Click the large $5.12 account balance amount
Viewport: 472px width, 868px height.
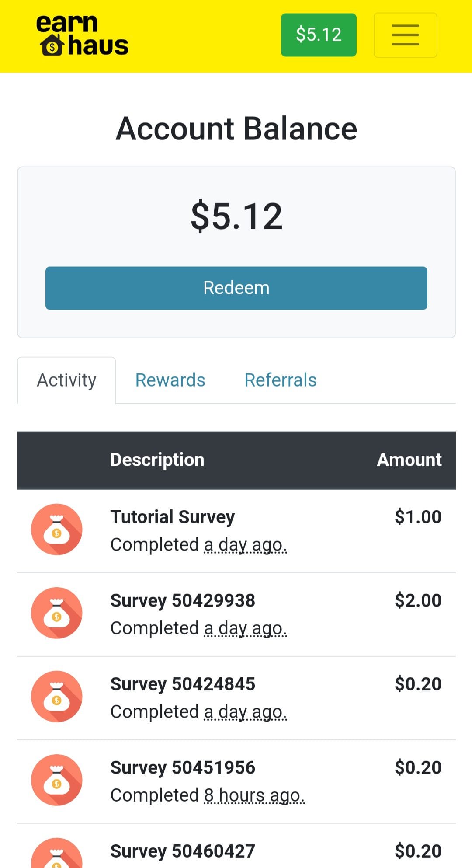click(x=236, y=216)
